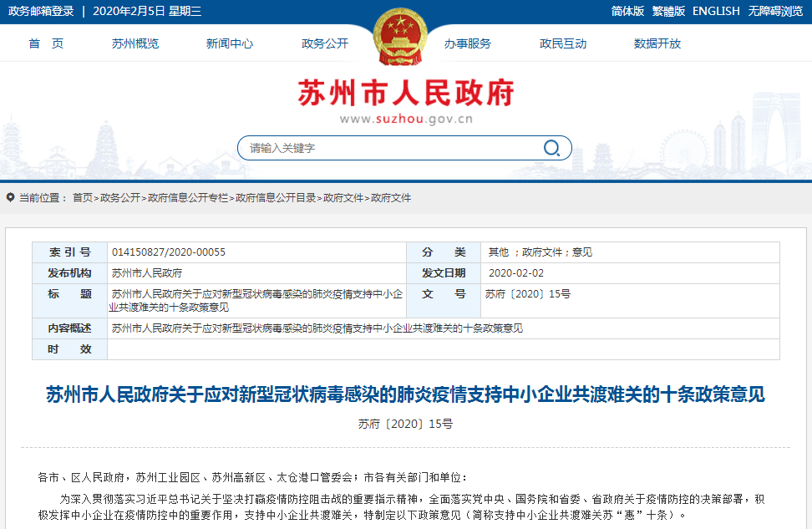Click the blue article headline
The image size is (812, 529).
click(x=405, y=394)
